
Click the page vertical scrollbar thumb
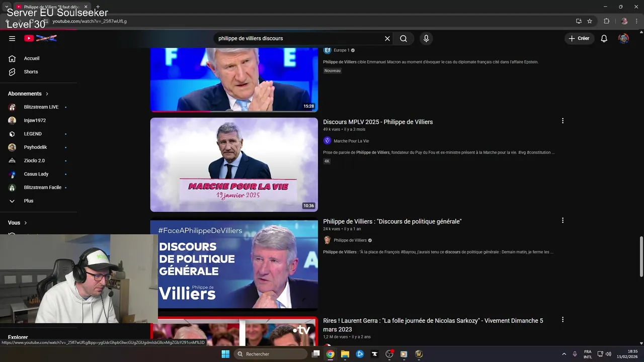point(641,256)
